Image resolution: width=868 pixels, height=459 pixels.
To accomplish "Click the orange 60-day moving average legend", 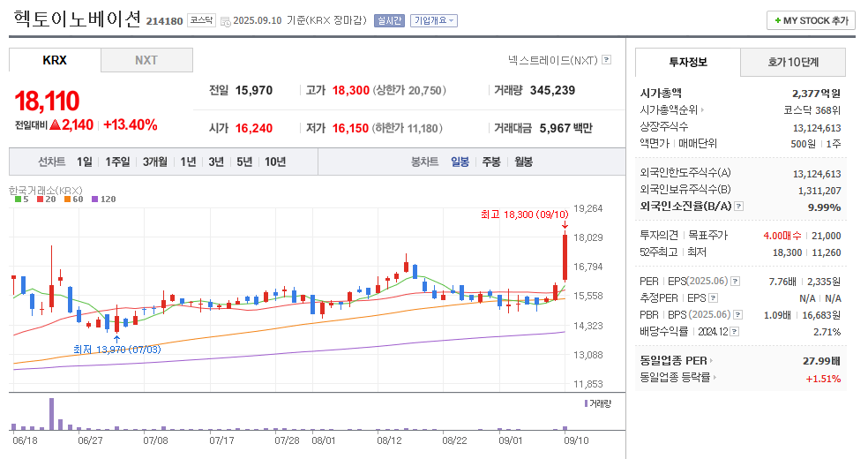I will click(73, 199).
